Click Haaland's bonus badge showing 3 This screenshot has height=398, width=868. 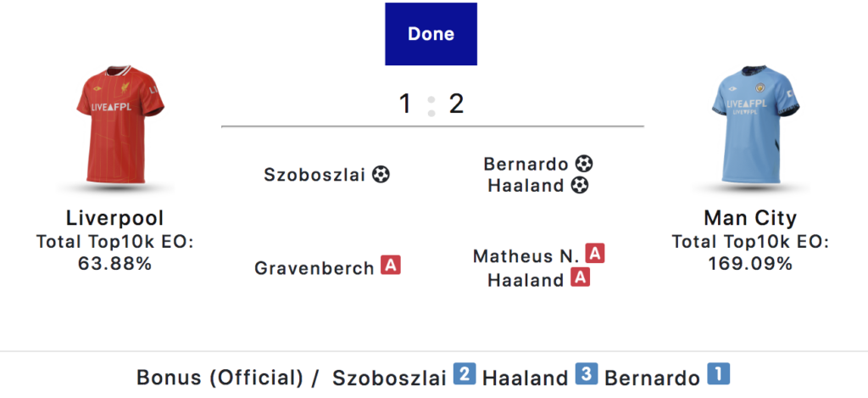click(587, 374)
